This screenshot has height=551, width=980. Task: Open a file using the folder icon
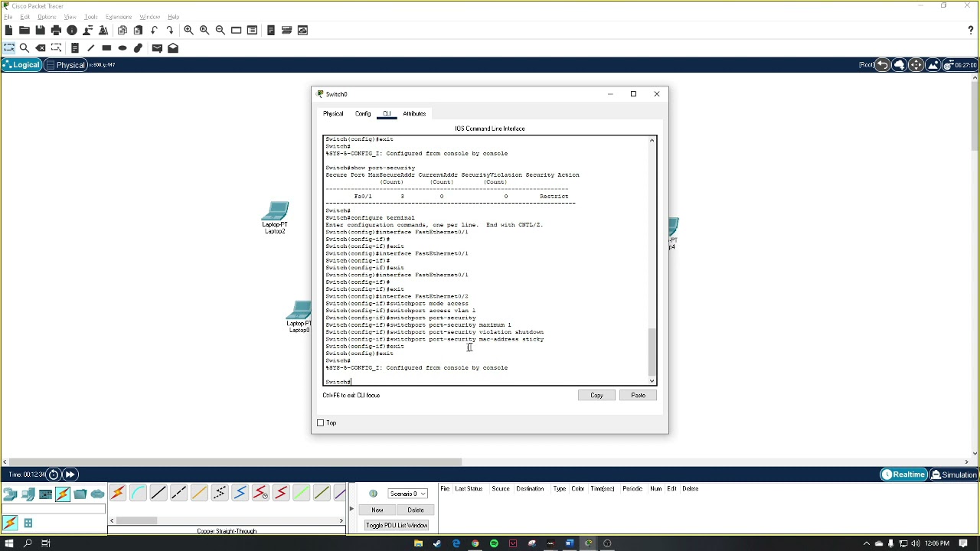[x=24, y=31]
